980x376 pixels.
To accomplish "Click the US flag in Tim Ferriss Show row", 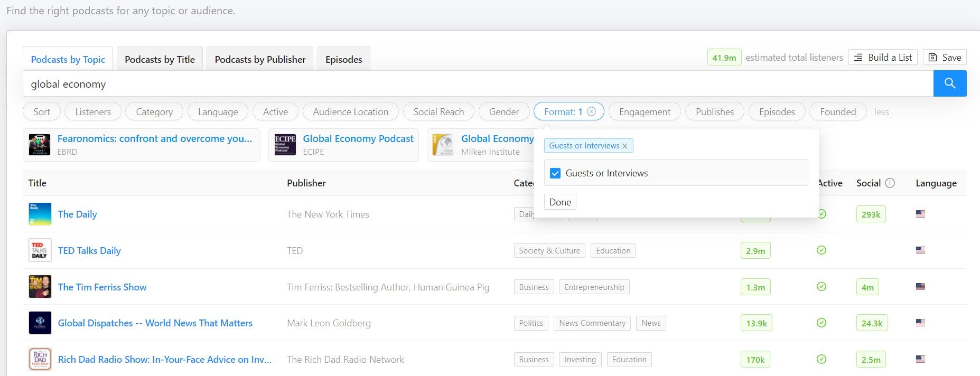I will (920, 287).
